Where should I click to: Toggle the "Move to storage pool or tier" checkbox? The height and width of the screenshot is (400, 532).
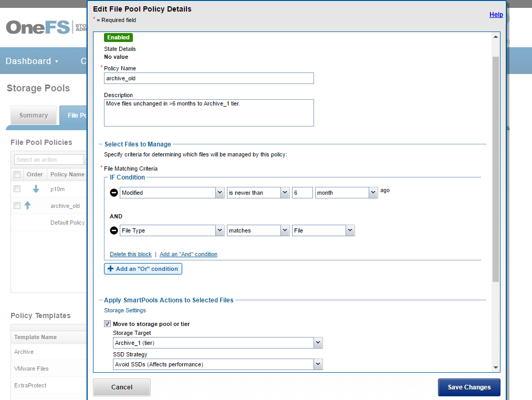(107, 324)
